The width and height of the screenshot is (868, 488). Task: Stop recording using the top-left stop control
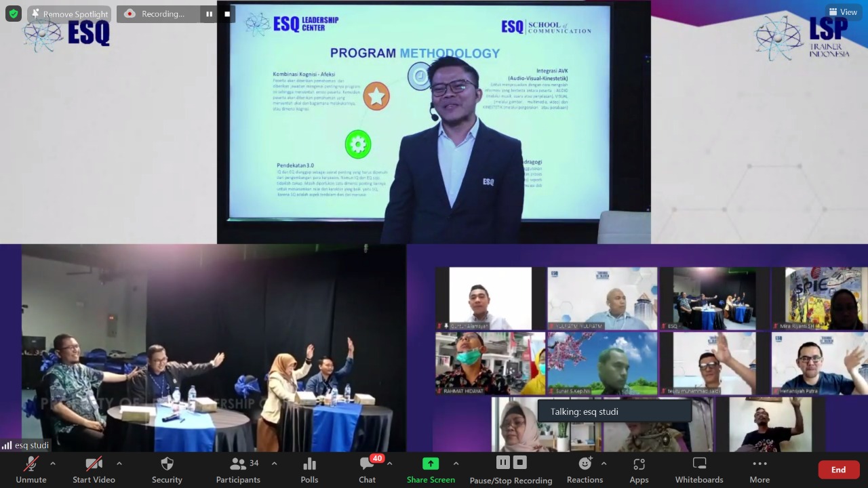tap(227, 14)
